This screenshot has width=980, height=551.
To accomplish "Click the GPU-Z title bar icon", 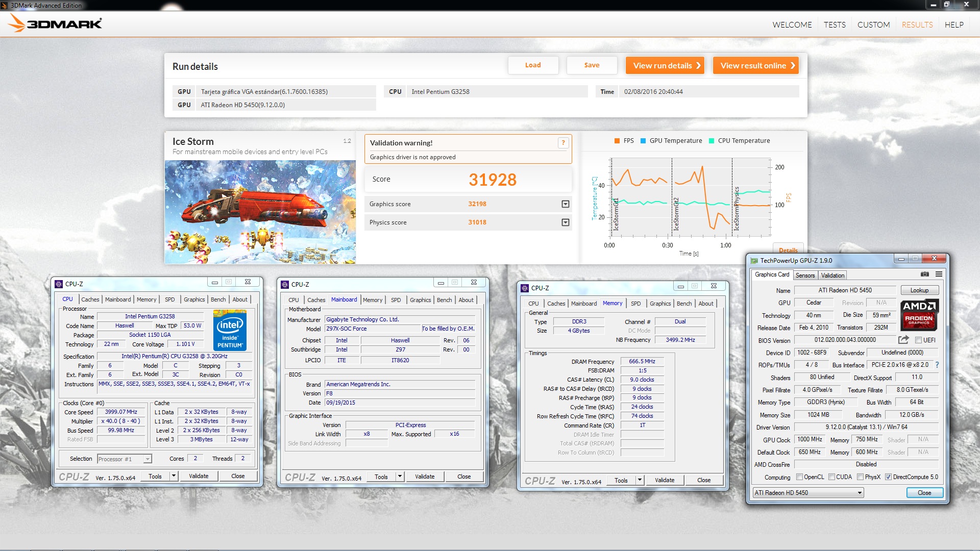I will click(754, 261).
